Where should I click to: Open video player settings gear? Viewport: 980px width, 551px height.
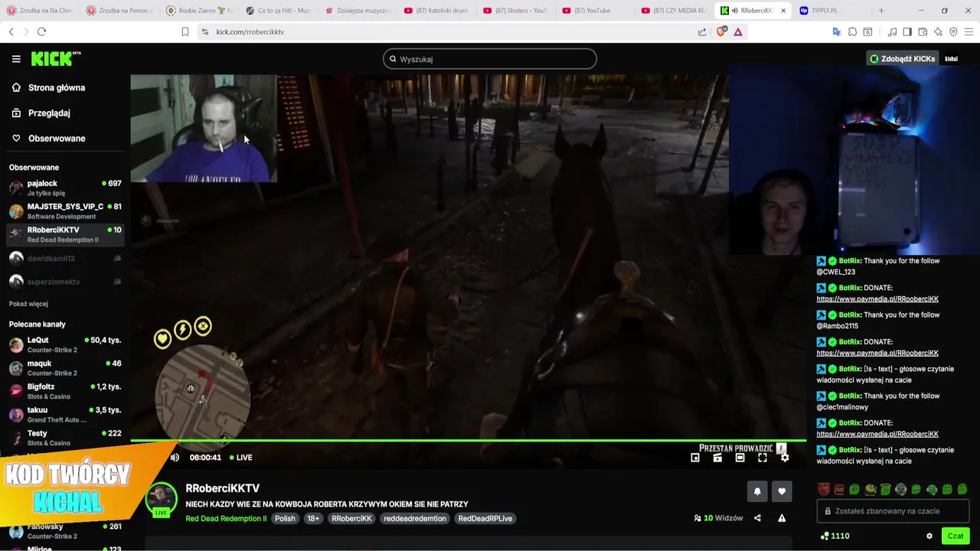[785, 458]
